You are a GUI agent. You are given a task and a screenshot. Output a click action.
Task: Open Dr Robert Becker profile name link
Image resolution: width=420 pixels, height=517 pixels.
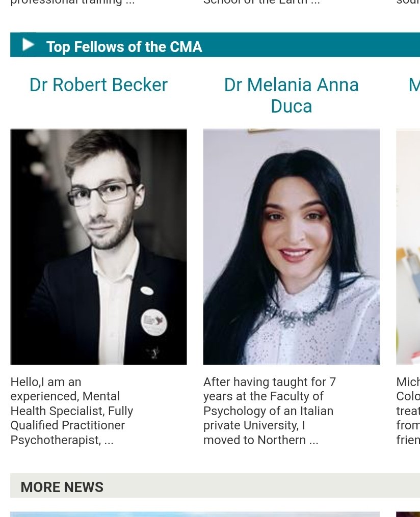(x=98, y=85)
